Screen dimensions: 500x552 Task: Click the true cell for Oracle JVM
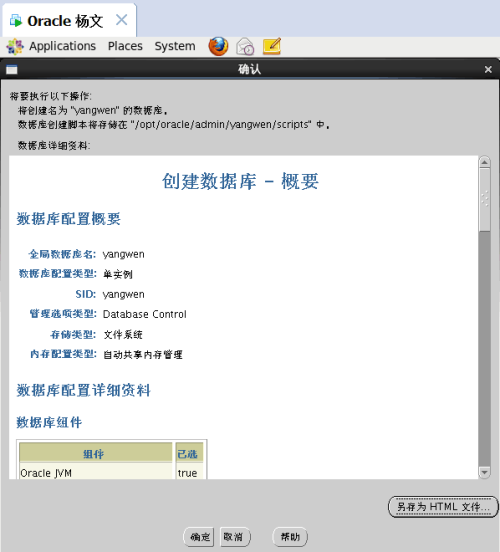click(x=188, y=472)
